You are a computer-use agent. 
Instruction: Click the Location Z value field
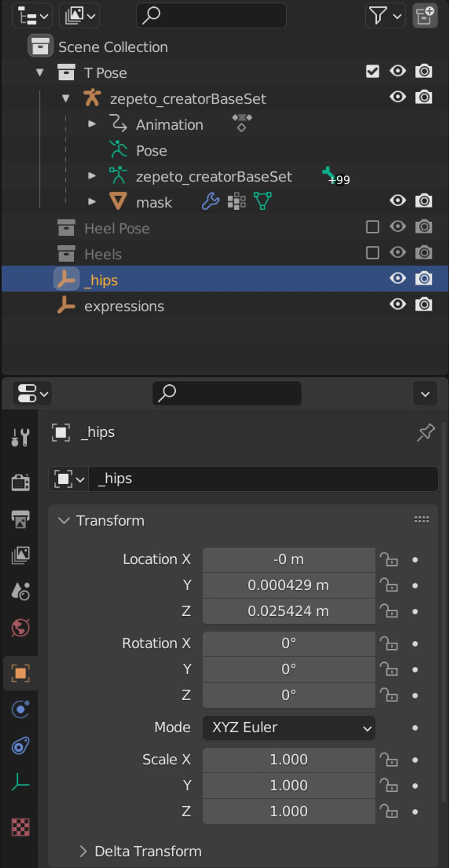(x=289, y=611)
